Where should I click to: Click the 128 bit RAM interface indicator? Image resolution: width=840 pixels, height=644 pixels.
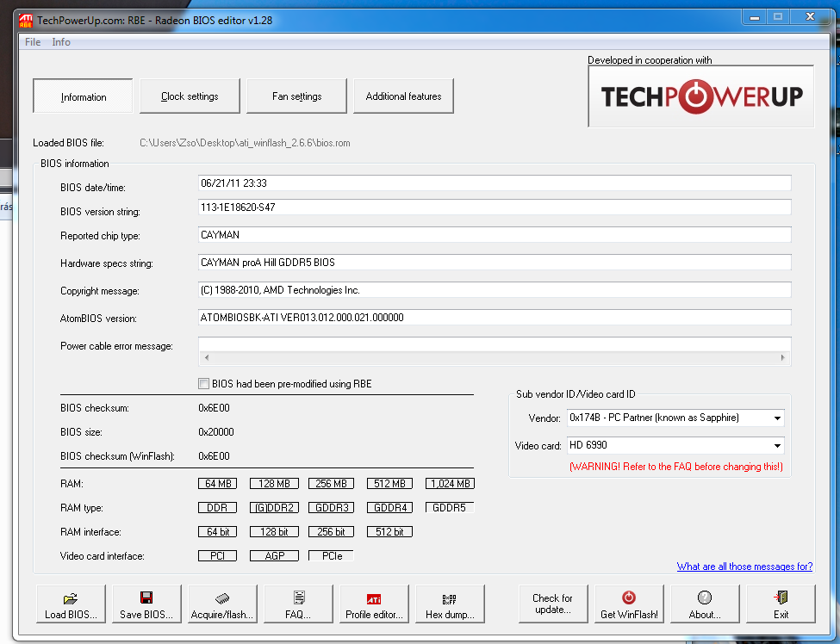274,531
